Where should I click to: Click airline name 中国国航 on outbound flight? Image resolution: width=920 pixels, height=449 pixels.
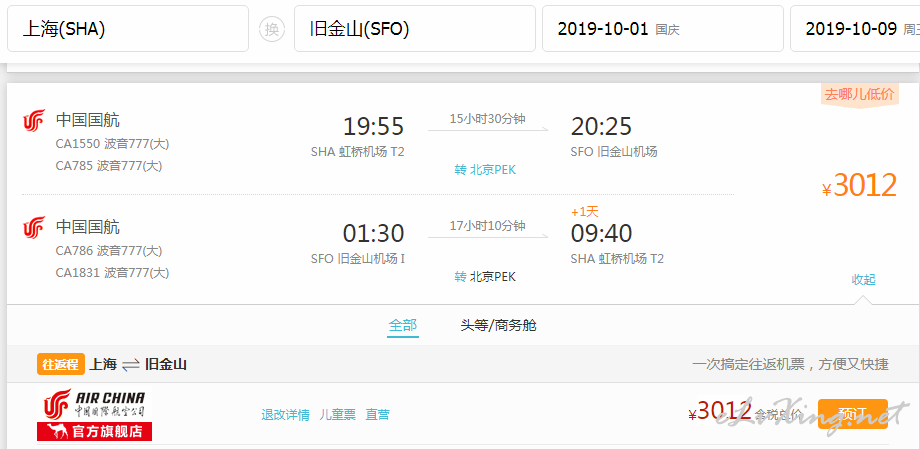(88, 120)
